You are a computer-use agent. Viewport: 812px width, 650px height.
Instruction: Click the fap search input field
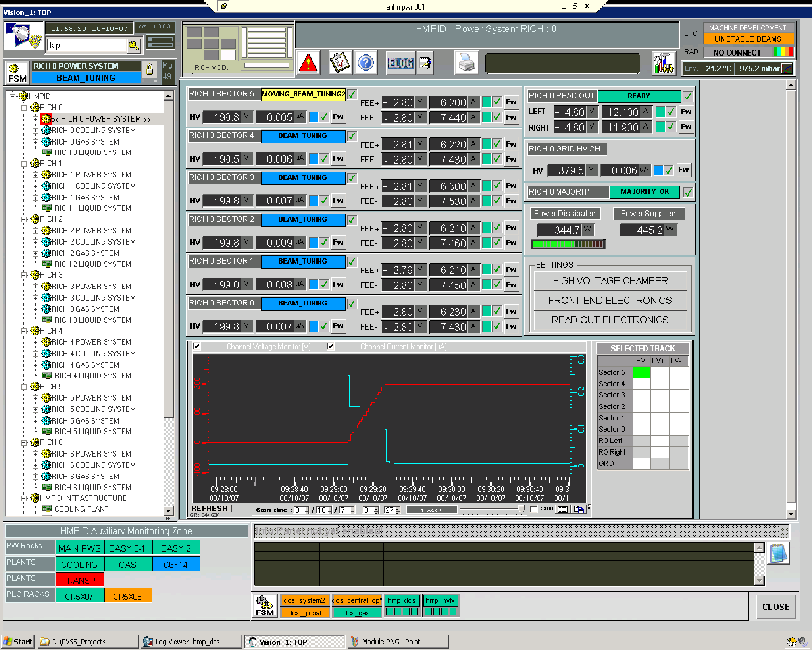pyautogui.click(x=87, y=46)
